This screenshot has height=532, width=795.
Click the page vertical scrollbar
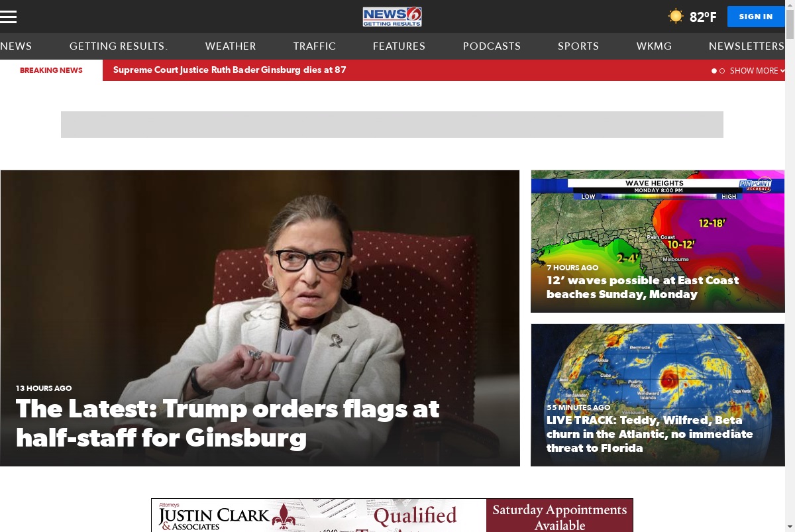coord(790,266)
